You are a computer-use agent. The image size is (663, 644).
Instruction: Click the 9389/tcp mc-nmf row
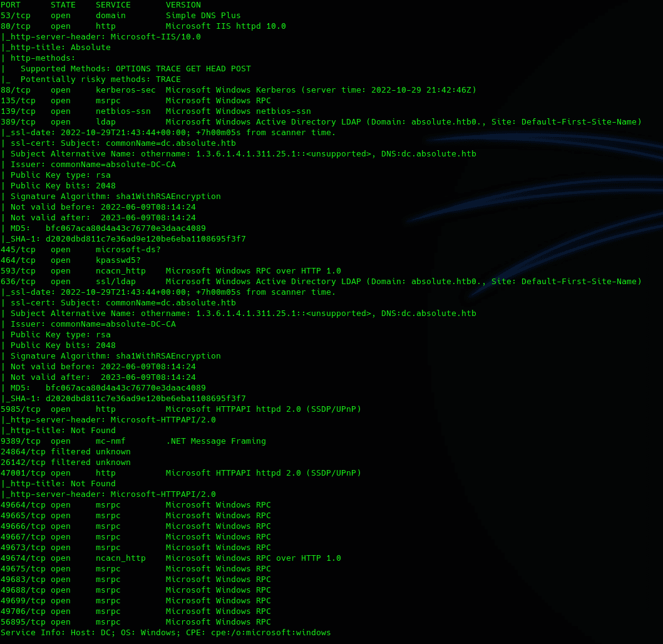click(133, 441)
